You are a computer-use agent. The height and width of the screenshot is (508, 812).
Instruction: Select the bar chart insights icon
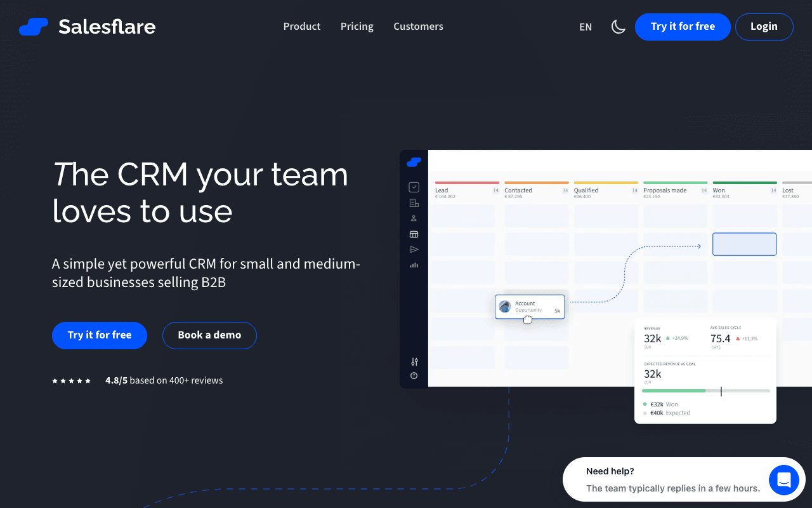tap(414, 265)
